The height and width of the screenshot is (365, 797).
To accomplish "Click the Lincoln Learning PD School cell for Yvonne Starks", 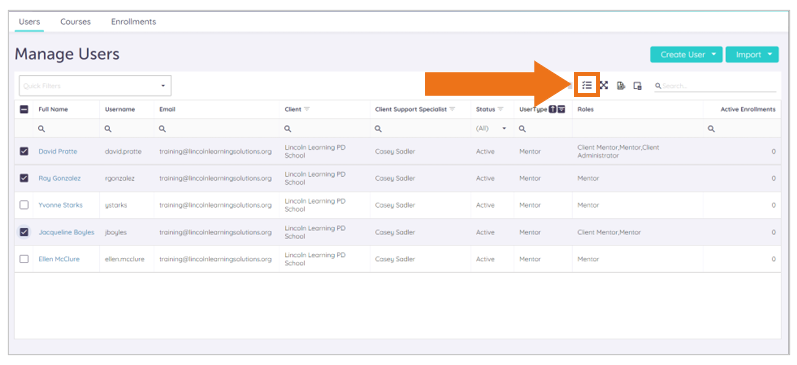I will tap(315, 205).
